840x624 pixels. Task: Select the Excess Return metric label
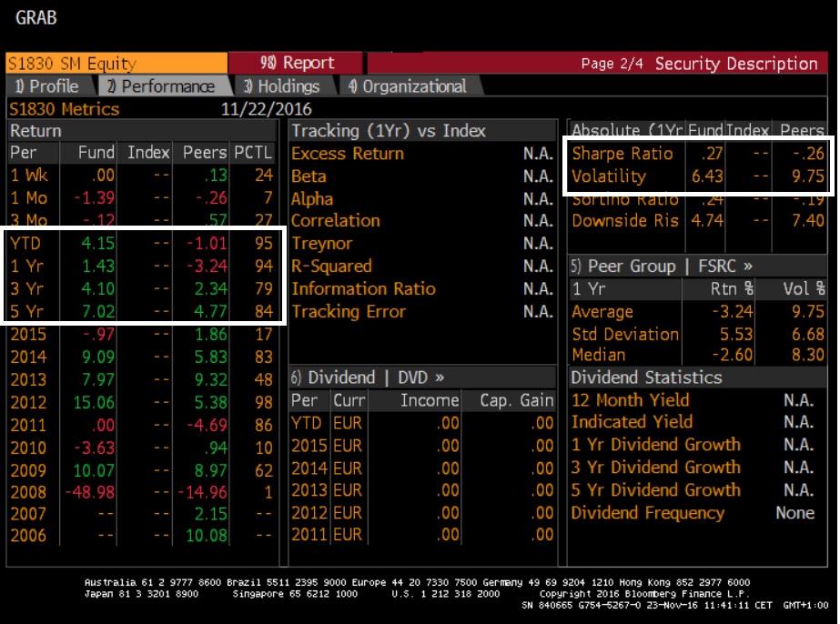coord(348,154)
